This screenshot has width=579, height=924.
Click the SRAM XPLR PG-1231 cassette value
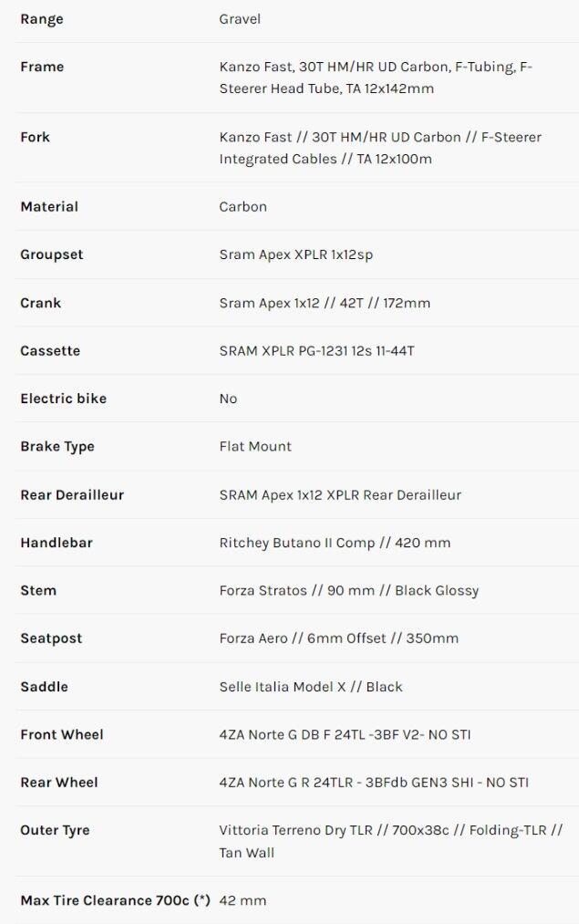pyautogui.click(x=316, y=351)
